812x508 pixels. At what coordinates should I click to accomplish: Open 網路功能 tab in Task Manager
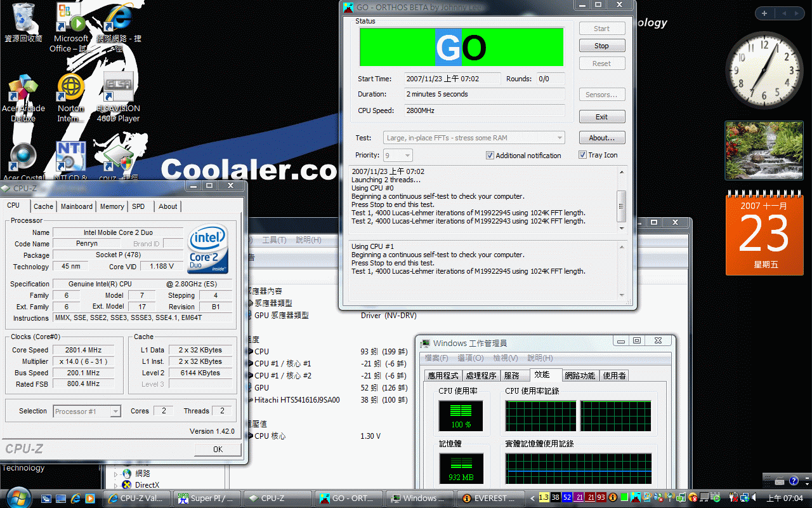click(x=580, y=375)
